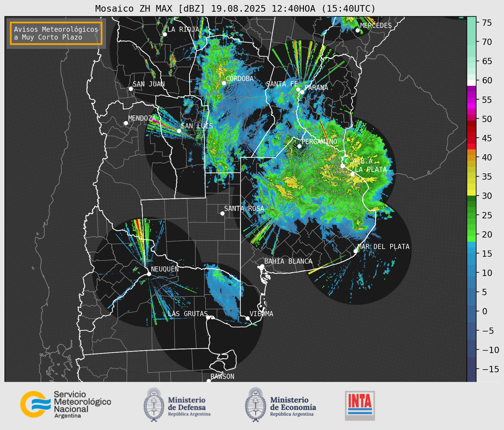The width and height of the screenshot is (504, 430).
Task: Click the yellow 30 dBZ band on colorbar
Action: tap(471, 193)
